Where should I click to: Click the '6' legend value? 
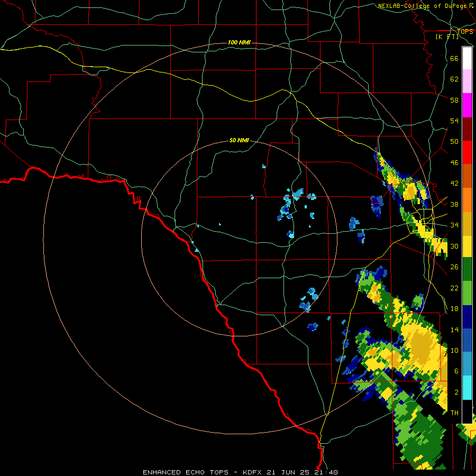[456, 371]
